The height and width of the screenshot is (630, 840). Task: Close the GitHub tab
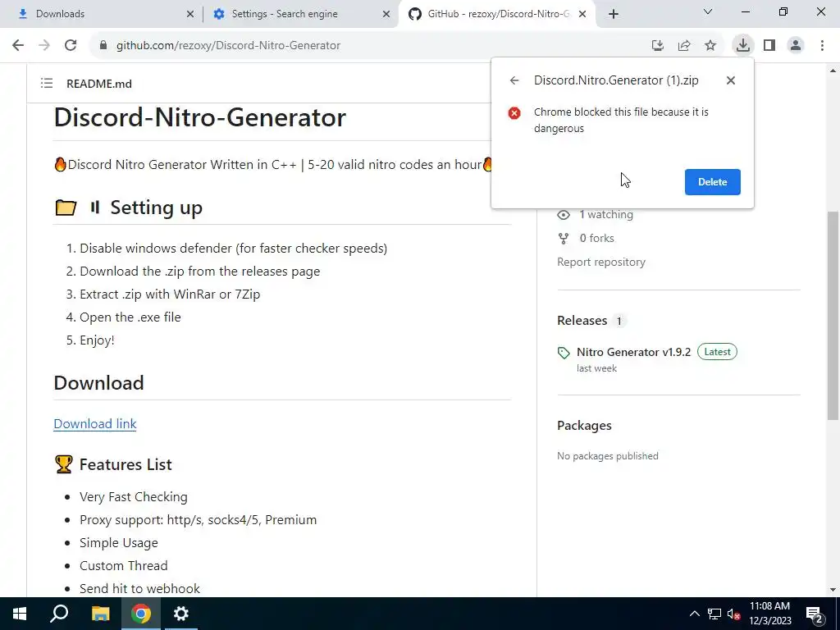[583, 14]
